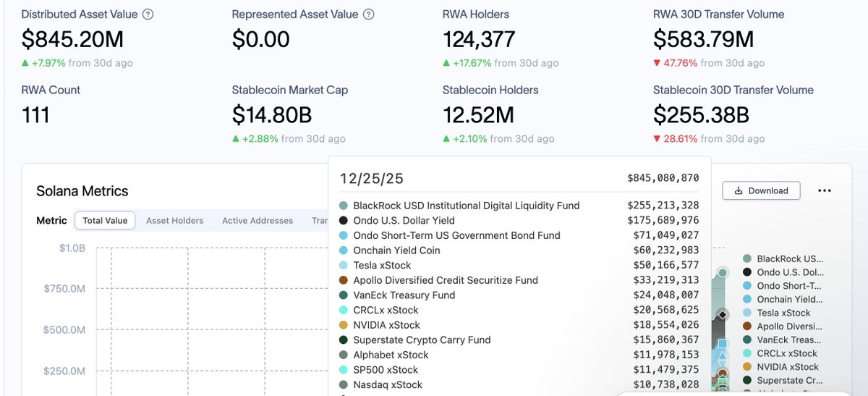The height and width of the screenshot is (396, 868).
Task: Click Apollo Diversified Credit Securitize Fund row
Action: (x=519, y=280)
